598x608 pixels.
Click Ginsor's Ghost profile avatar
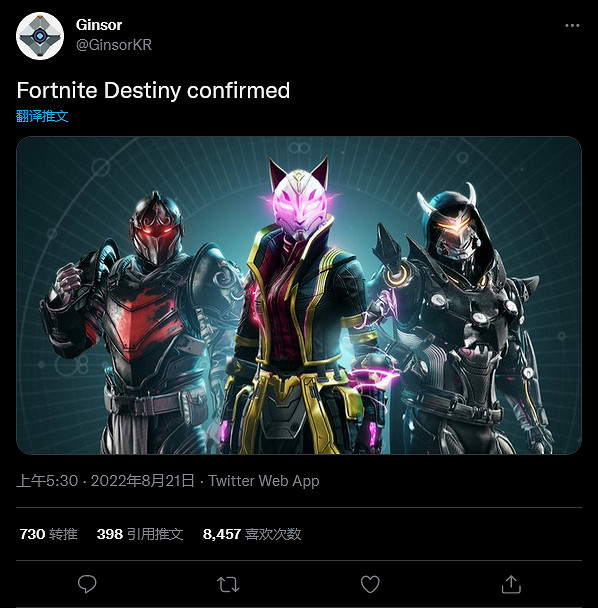[x=40, y=36]
